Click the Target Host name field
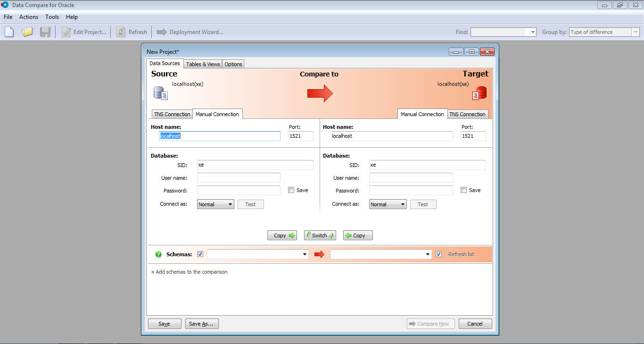Screen dimensions: 644x344 [x=391, y=136]
